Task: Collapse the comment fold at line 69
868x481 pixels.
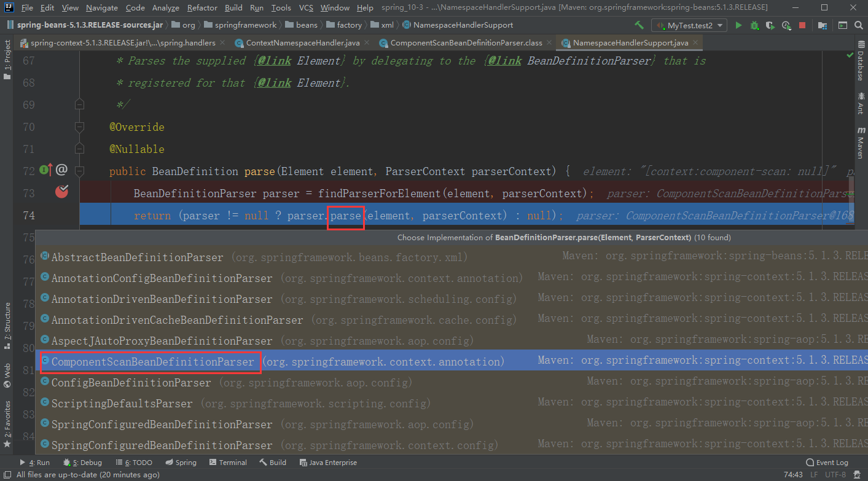Action: tap(79, 105)
